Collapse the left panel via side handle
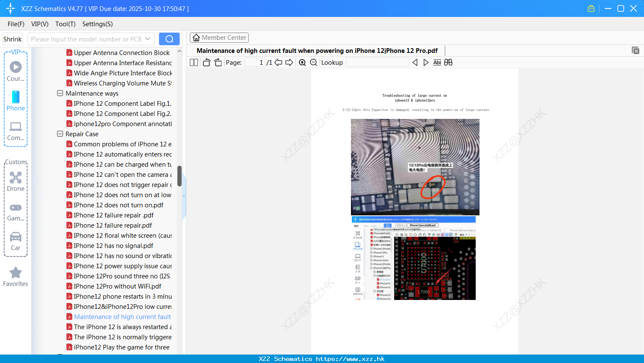The image size is (644, 363). pyautogui.click(x=184, y=196)
